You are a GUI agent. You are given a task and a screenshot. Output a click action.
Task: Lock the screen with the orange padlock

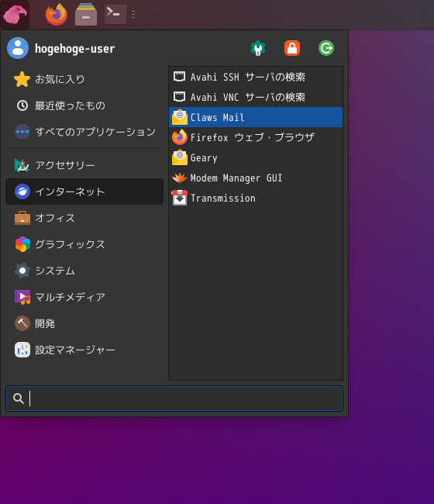point(292,48)
